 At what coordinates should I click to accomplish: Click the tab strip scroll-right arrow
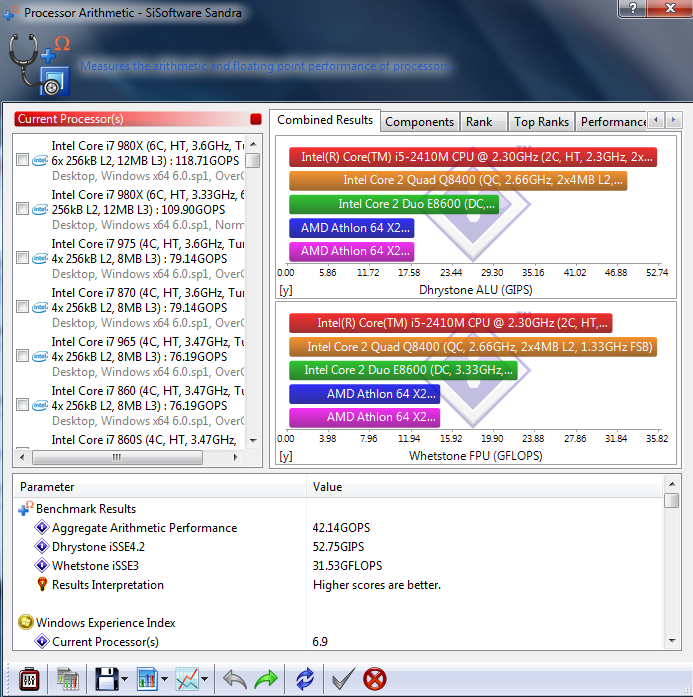point(673,120)
